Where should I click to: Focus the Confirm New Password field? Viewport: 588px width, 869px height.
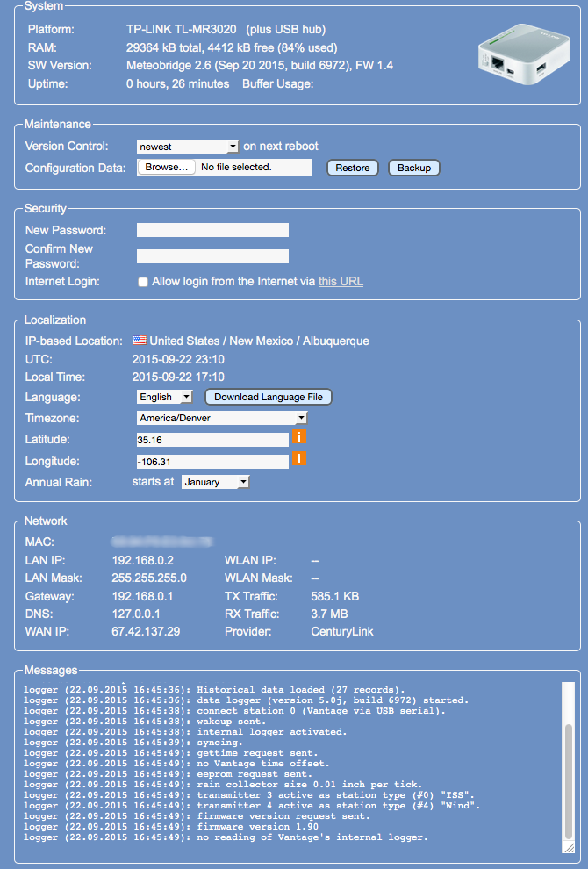(212, 256)
